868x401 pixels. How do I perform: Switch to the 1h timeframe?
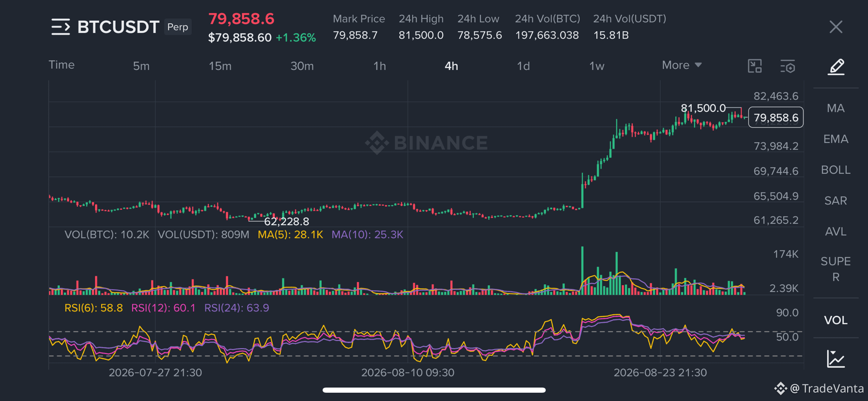point(380,66)
